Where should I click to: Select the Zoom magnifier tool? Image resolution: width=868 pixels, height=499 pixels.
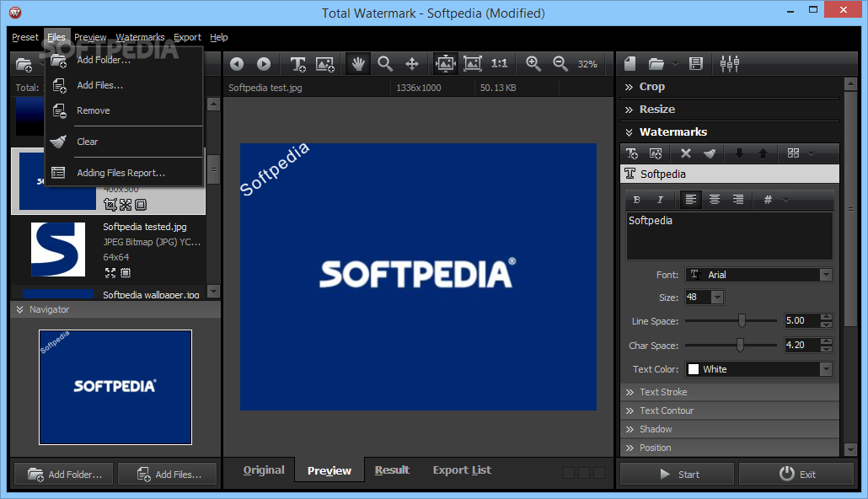coord(385,64)
